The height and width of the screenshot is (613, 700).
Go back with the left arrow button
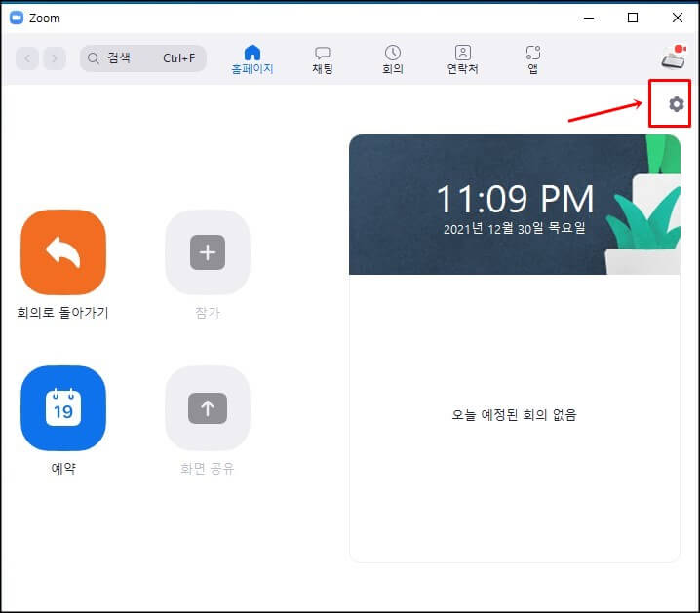(27, 58)
